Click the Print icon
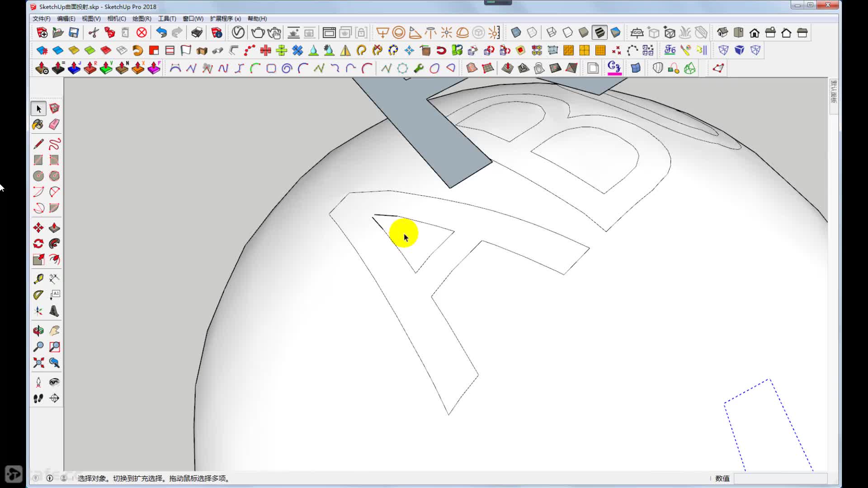Viewport: 868px width, 488px height. click(x=197, y=33)
